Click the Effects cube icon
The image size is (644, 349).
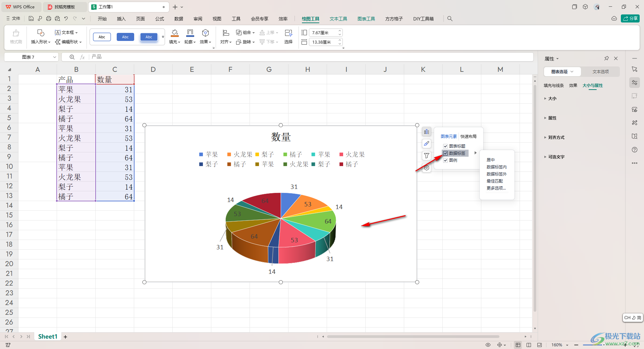(x=206, y=33)
